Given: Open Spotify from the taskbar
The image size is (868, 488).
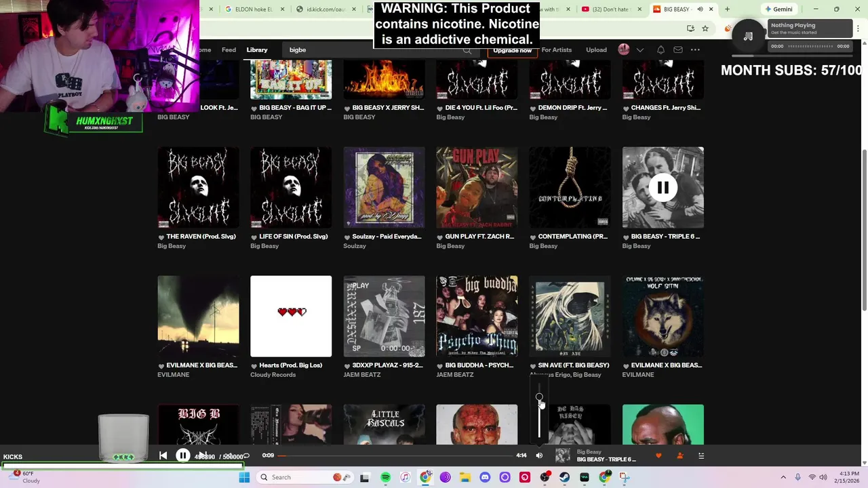Looking at the screenshot, I should (x=385, y=477).
